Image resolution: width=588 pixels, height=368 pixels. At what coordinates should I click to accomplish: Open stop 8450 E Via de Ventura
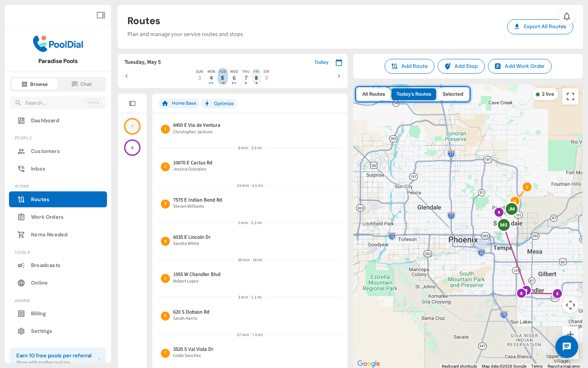250,129
